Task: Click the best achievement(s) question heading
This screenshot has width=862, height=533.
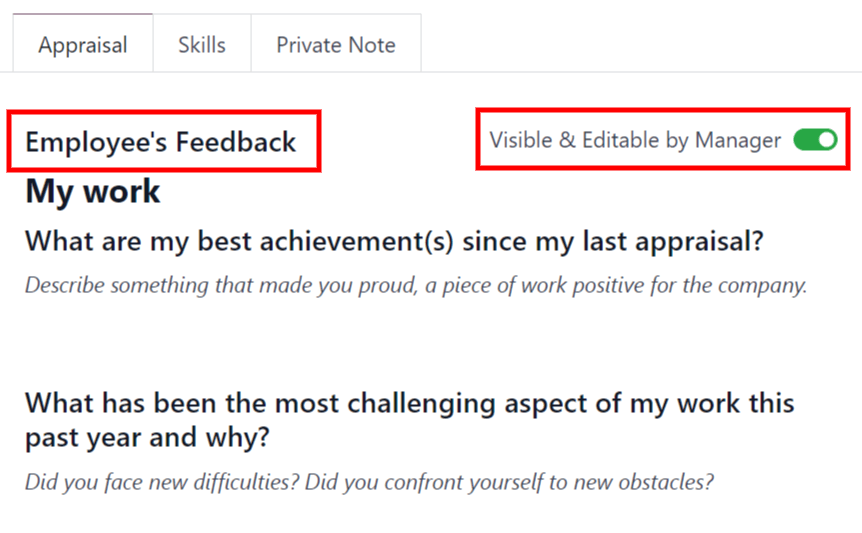Action: tap(394, 241)
